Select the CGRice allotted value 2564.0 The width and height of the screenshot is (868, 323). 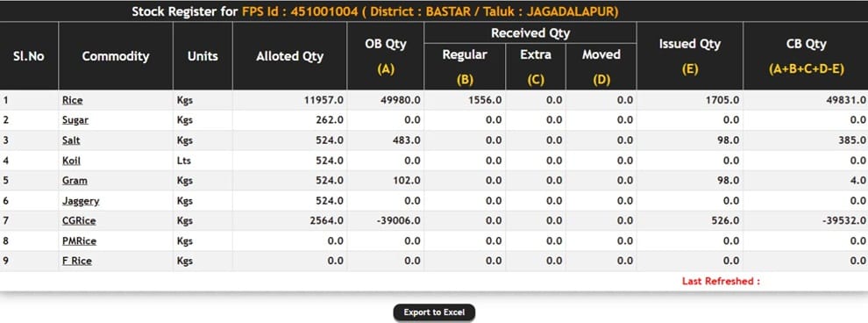327,220
